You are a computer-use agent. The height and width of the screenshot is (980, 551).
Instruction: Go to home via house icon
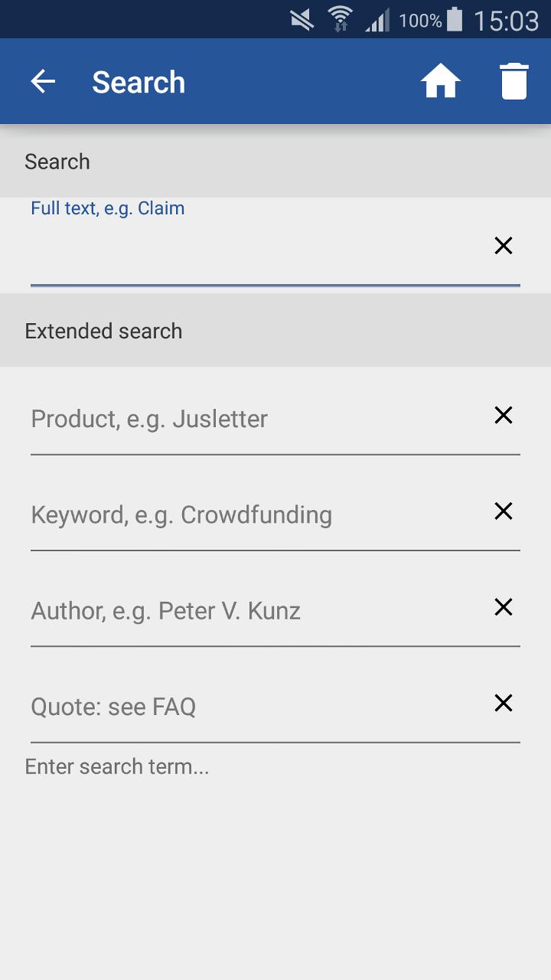441,82
